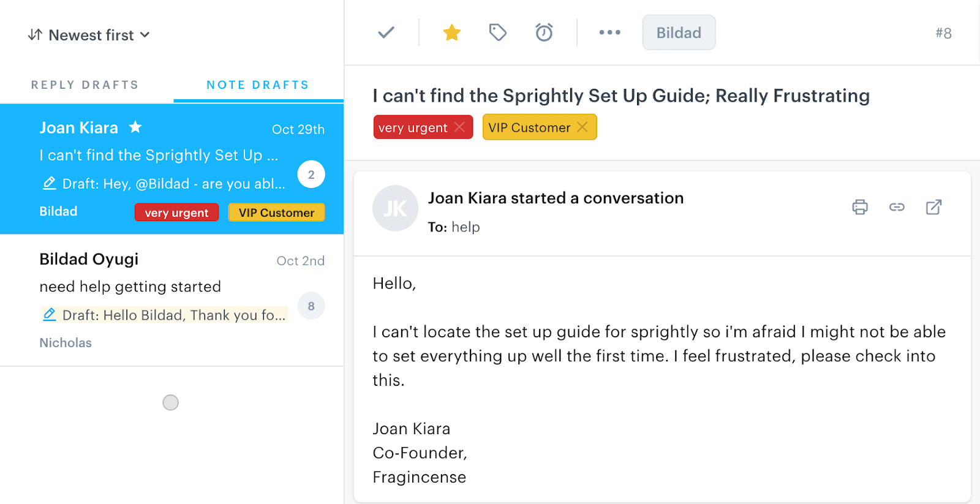The height and width of the screenshot is (504, 980).
Task: Open the draft note pencil icon for Bildad Oyugi
Action: (x=49, y=315)
